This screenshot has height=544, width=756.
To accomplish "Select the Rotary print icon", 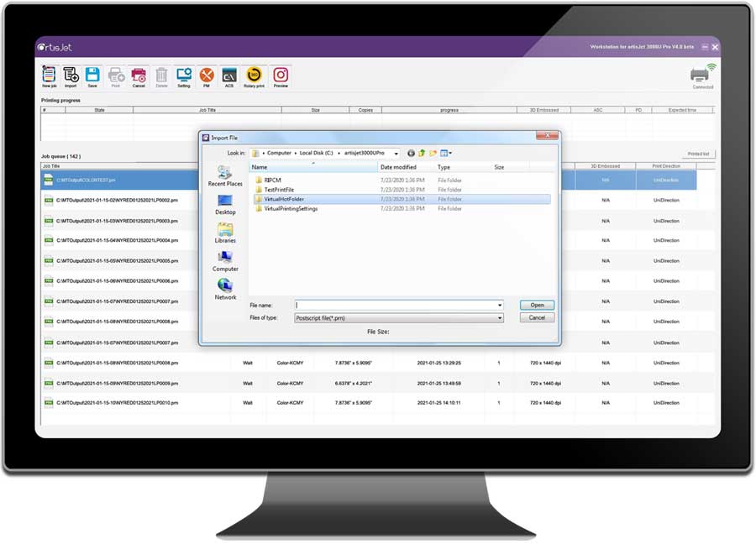I will [253, 76].
